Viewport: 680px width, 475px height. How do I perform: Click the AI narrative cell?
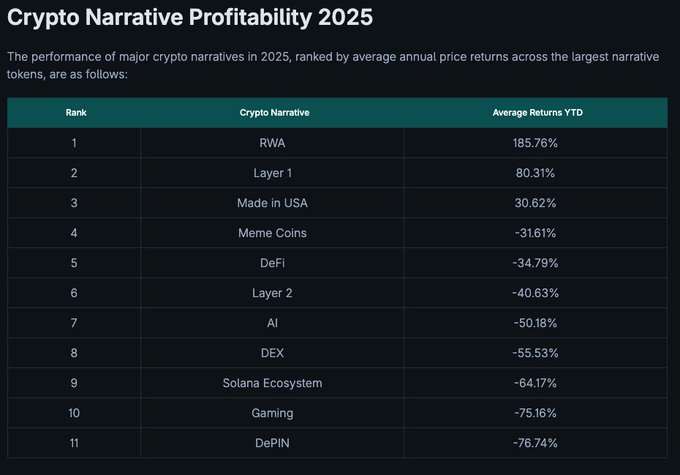[x=272, y=323]
